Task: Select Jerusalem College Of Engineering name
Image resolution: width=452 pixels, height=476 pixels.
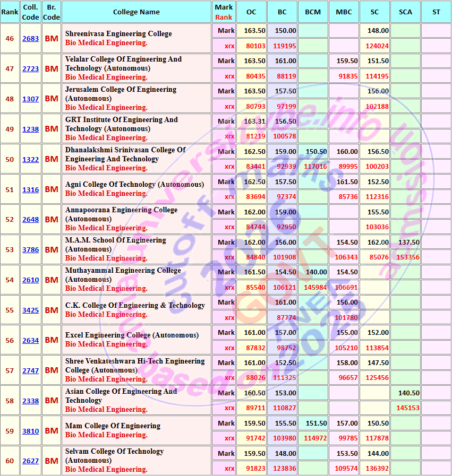Action: (121, 94)
